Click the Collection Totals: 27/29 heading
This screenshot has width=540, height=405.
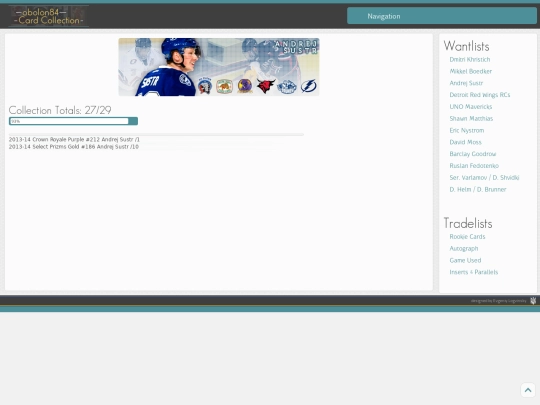pyautogui.click(x=60, y=110)
